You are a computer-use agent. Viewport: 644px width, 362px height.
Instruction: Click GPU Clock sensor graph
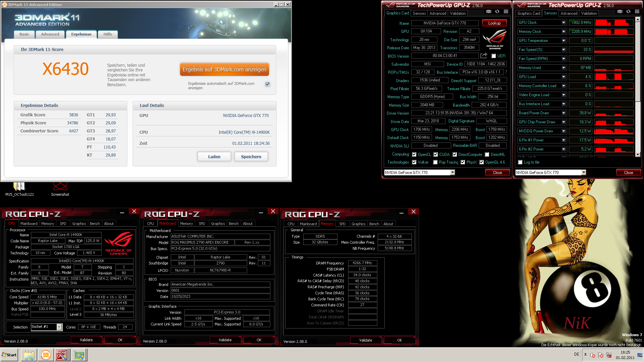point(613,22)
